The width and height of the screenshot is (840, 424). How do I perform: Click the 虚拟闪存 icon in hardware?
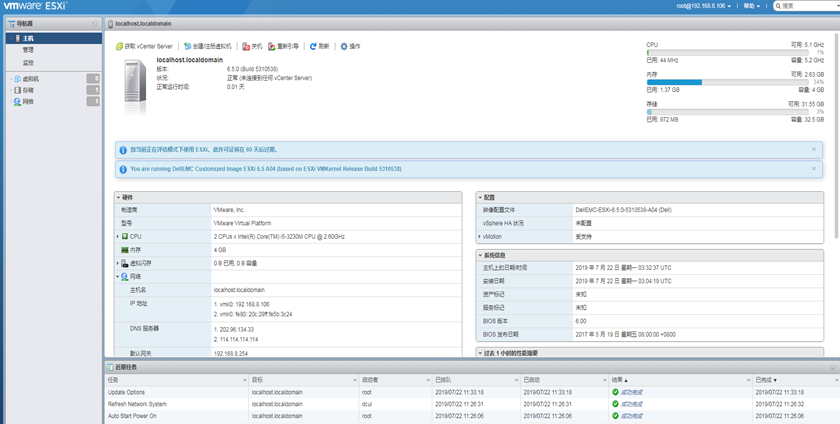pos(124,263)
